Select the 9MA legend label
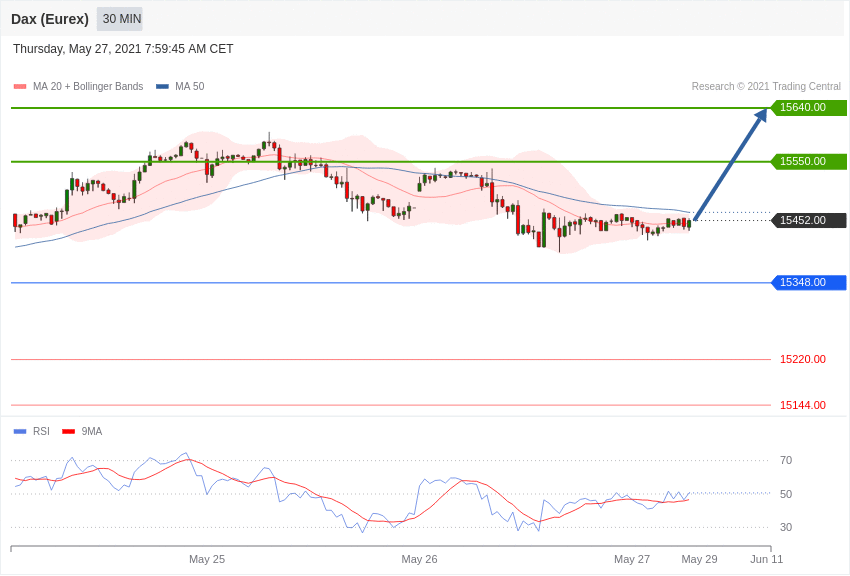This screenshot has height=576, width=850. click(x=92, y=432)
